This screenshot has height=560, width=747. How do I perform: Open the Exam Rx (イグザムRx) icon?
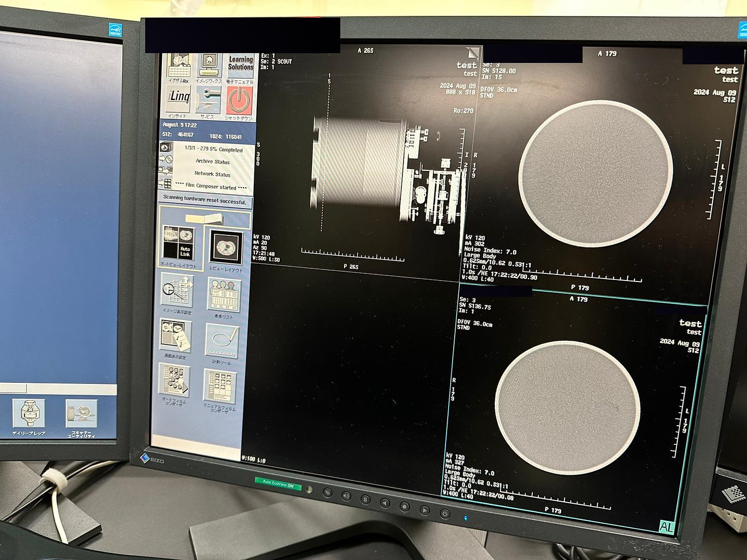coord(179,66)
